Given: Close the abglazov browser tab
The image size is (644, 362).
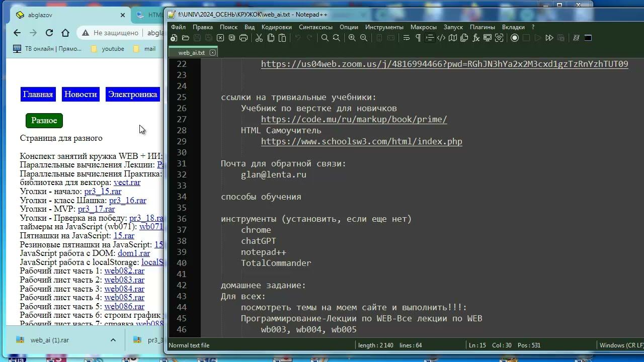Looking at the screenshot, I should pyautogui.click(x=123, y=15).
